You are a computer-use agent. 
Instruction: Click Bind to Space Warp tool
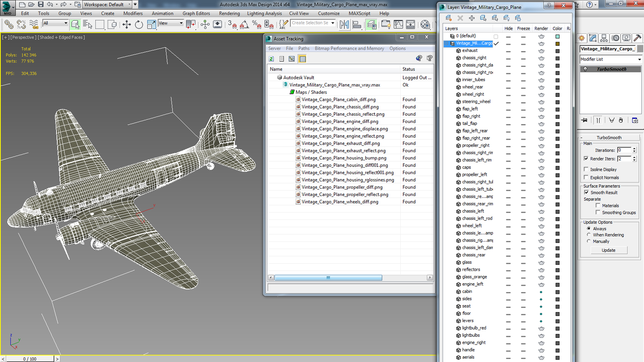click(x=34, y=24)
